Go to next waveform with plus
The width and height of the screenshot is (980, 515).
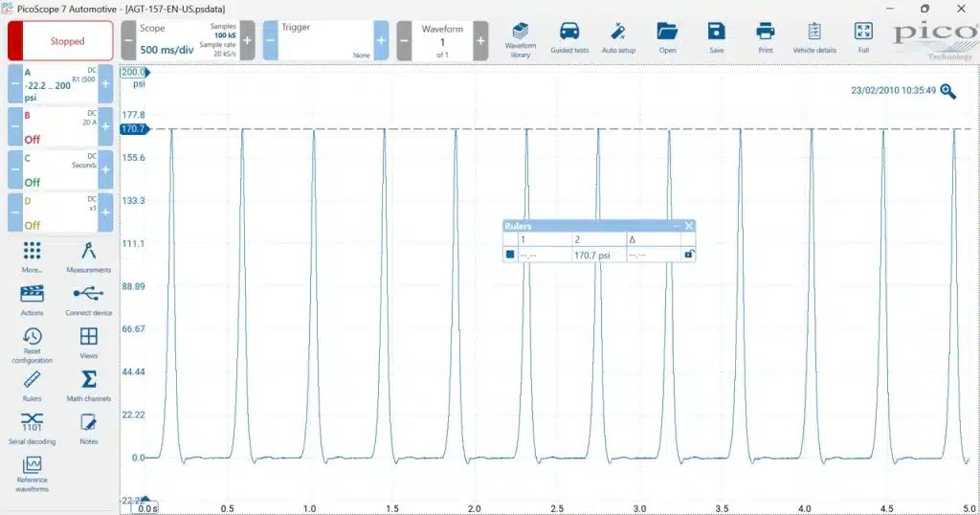(x=480, y=40)
